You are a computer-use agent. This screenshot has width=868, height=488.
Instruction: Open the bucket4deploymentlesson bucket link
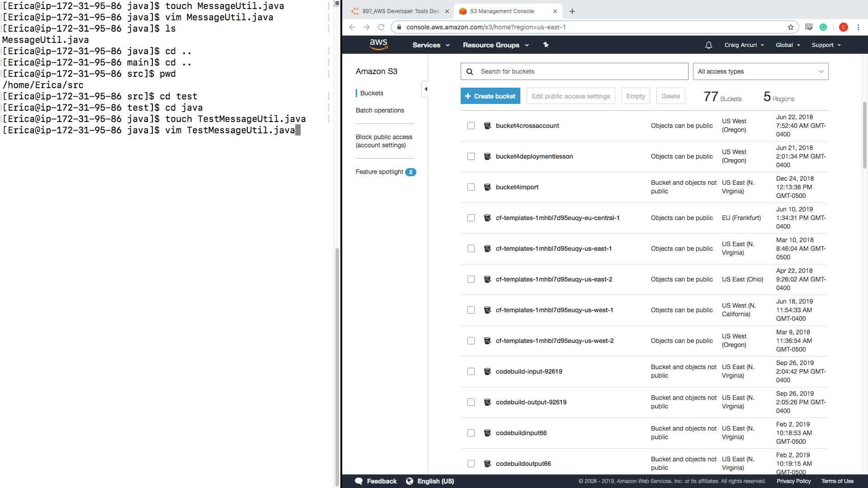click(x=534, y=156)
